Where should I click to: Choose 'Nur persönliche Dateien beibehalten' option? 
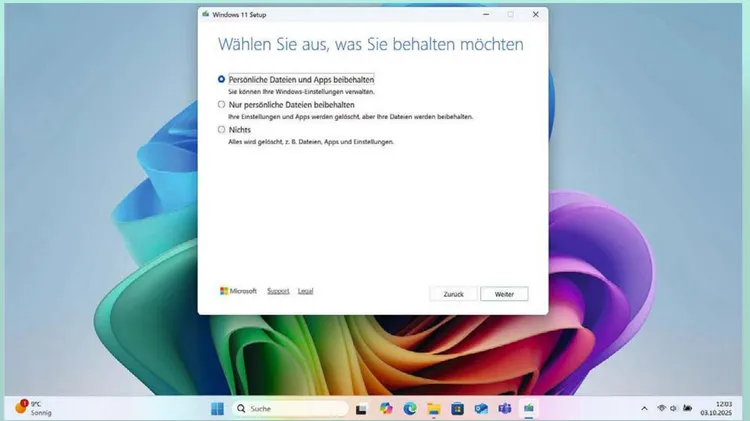coord(221,104)
